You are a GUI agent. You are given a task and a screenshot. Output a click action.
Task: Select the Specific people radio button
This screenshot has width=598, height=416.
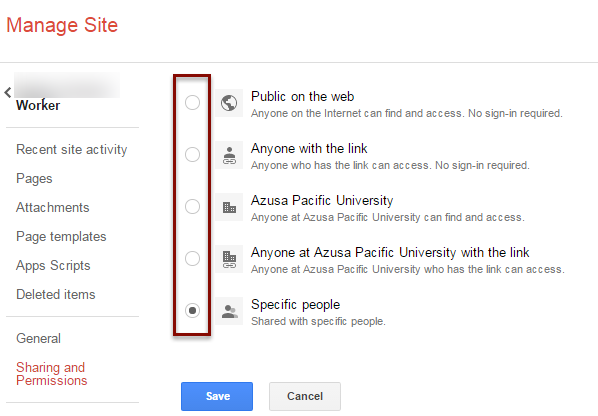coord(192,310)
